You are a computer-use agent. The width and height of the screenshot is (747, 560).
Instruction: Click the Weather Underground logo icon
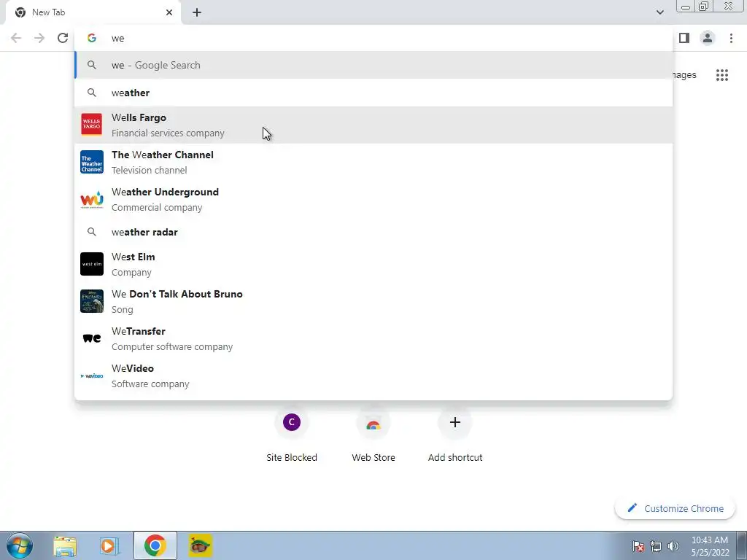(x=92, y=199)
